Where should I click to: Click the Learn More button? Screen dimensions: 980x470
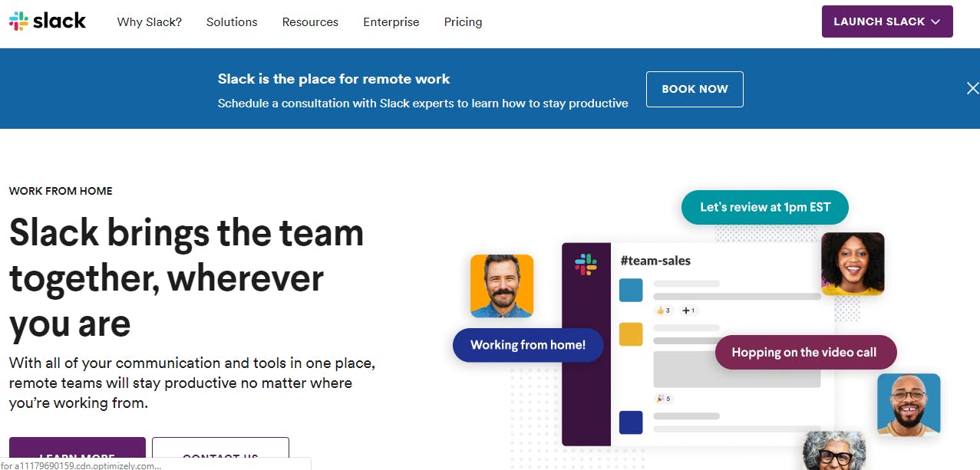point(78,454)
